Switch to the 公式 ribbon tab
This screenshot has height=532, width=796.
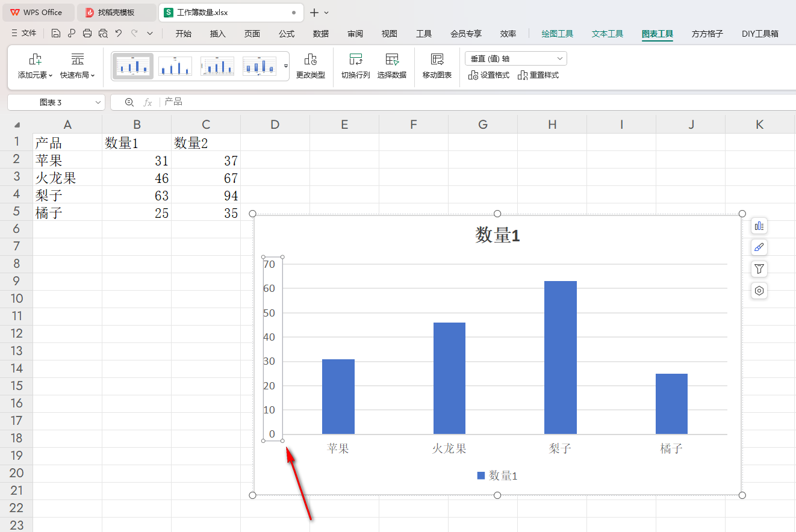click(x=287, y=34)
